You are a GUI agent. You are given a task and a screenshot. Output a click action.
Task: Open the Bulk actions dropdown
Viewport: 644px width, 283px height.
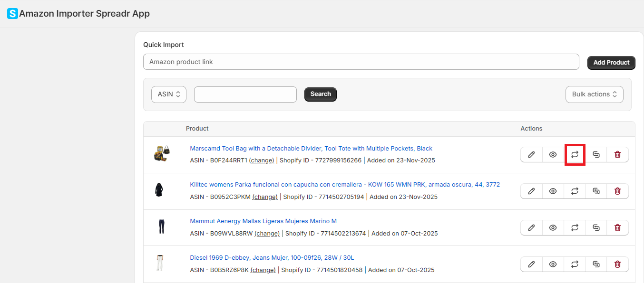pos(595,94)
